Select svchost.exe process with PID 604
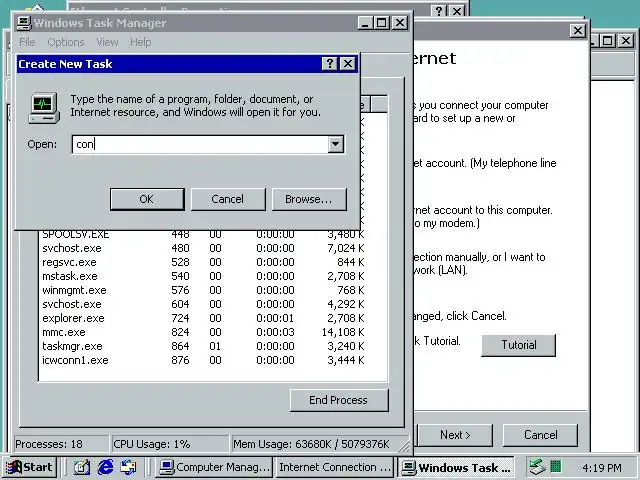 tap(203, 304)
